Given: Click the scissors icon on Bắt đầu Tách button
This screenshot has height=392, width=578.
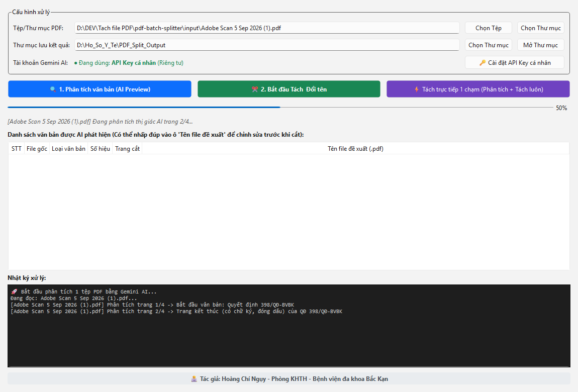Looking at the screenshot, I should 255,89.
